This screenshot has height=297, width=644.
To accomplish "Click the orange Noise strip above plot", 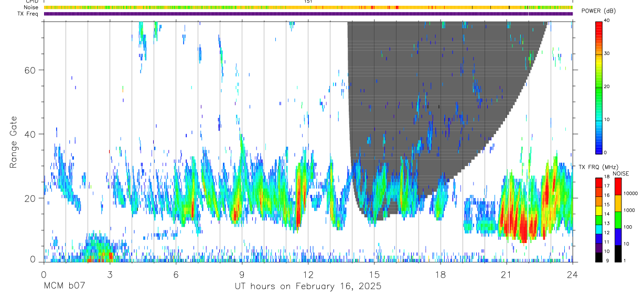I will tap(308, 7).
